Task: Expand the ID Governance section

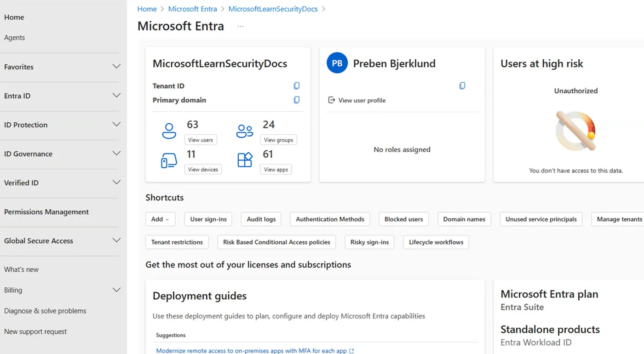Action: (x=117, y=154)
